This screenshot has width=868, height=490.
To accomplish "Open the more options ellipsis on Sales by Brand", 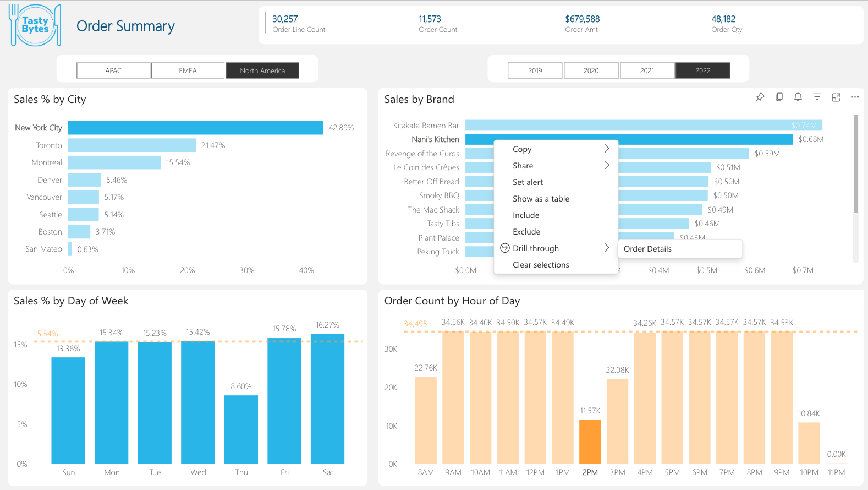I will pos(855,97).
